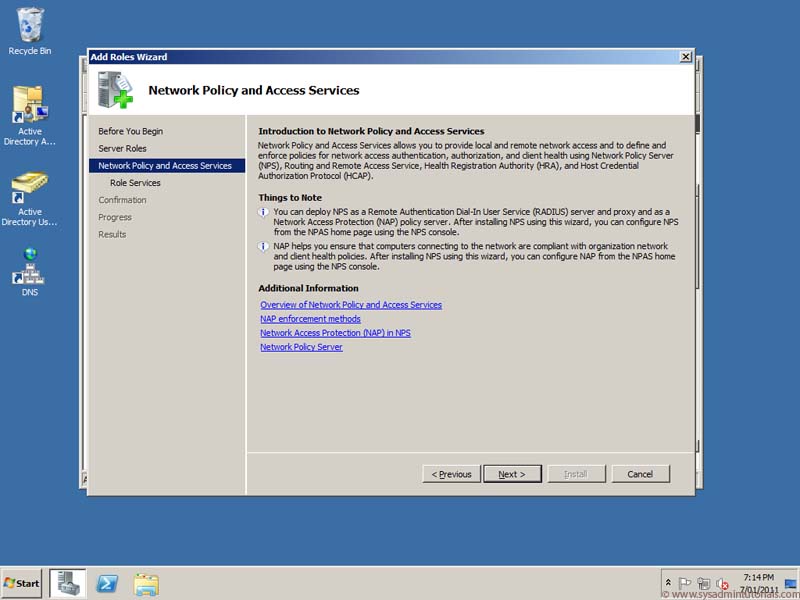Open NAP enforcement methods link
The image size is (800, 600).
pyautogui.click(x=310, y=319)
